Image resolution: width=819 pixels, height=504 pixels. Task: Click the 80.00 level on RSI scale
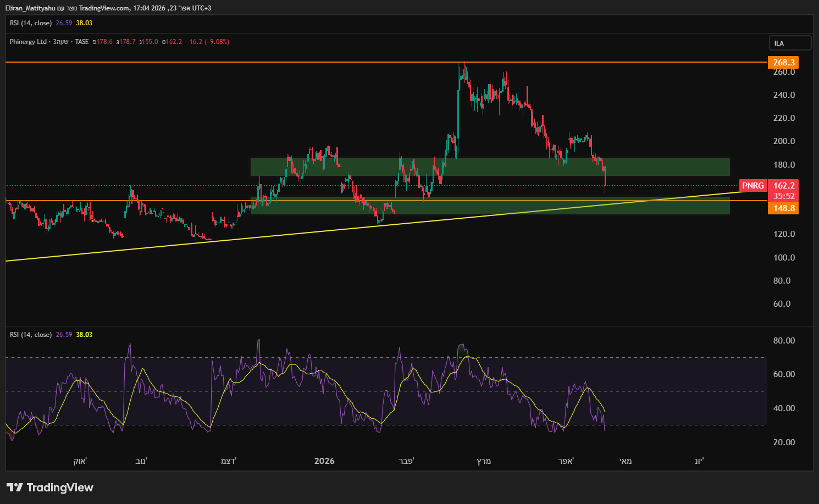click(784, 341)
